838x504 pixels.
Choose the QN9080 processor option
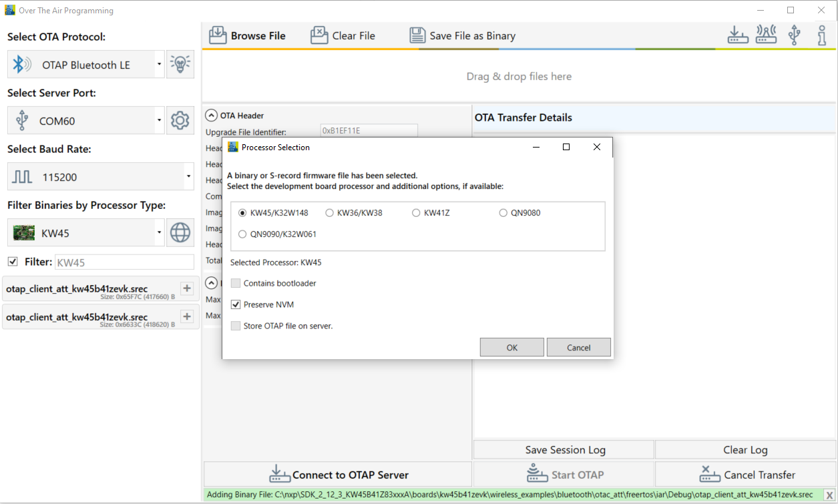coord(503,213)
